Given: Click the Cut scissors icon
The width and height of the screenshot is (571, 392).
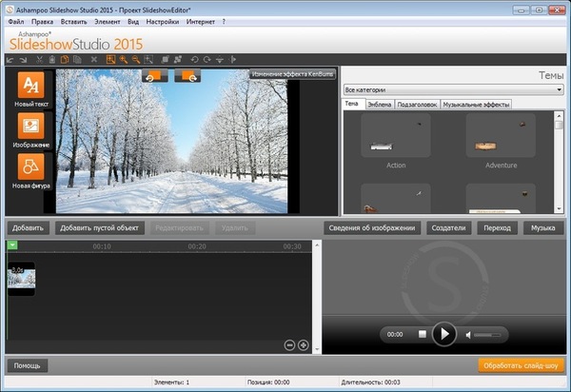Looking at the screenshot, I should (39, 60).
